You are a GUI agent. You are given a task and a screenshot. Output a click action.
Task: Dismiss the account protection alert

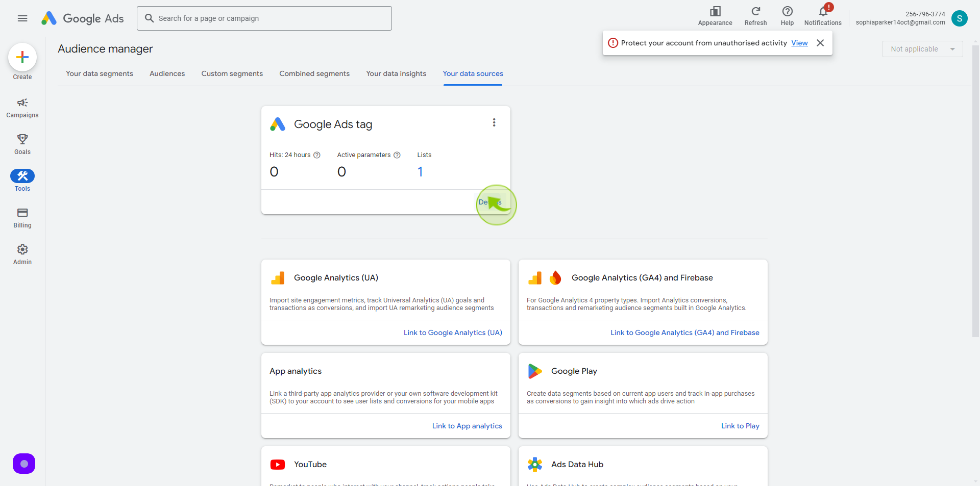pos(820,43)
